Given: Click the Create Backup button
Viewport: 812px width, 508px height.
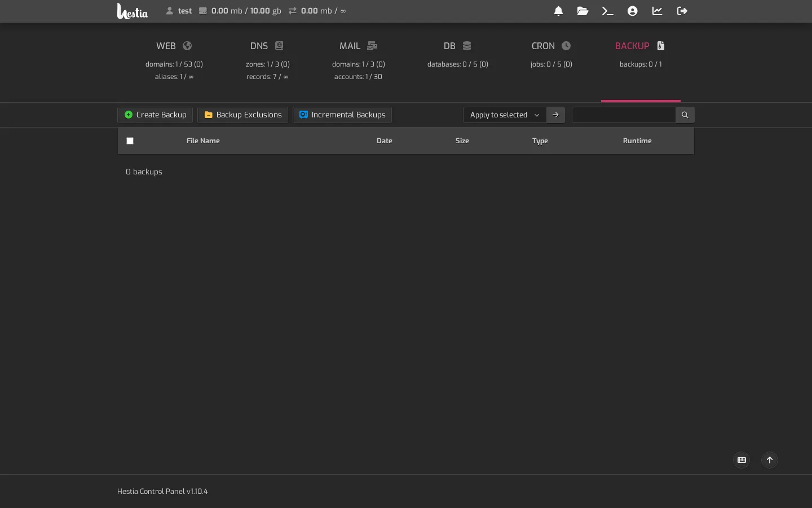Looking at the screenshot, I should pyautogui.click(x=155, y=115).
